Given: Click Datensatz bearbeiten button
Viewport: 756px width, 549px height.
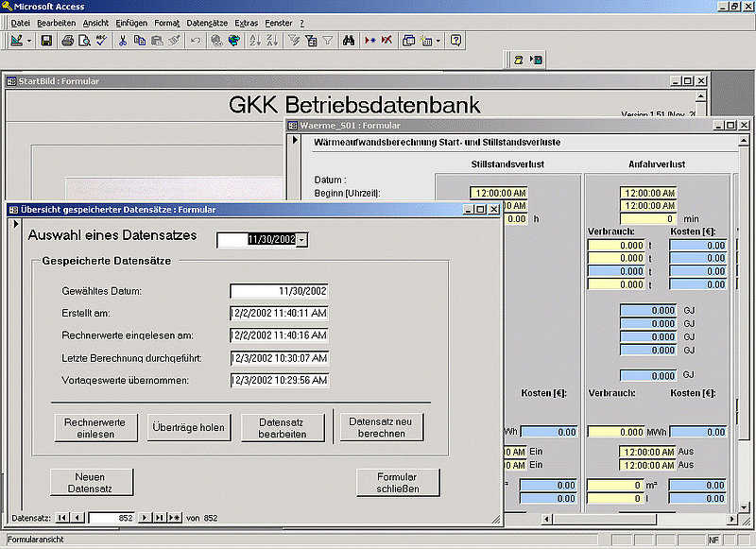Looking at the screenshot, I should [282, 427].
